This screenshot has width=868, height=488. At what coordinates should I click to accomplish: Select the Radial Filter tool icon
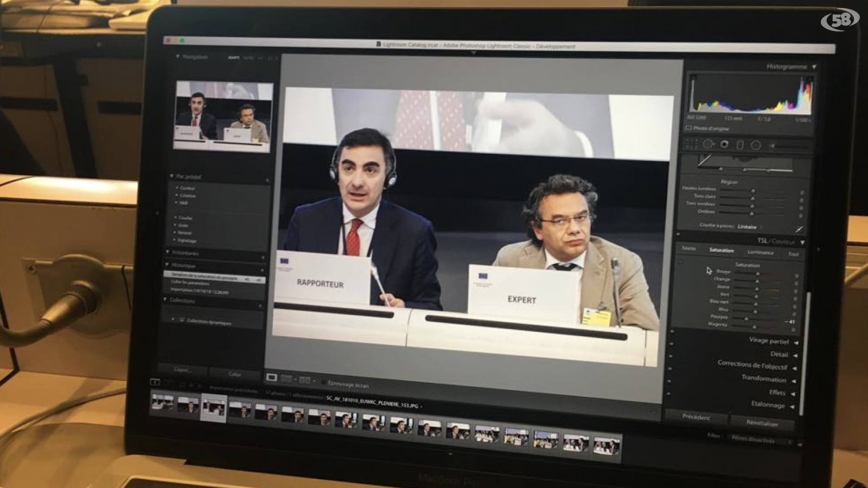756,145
